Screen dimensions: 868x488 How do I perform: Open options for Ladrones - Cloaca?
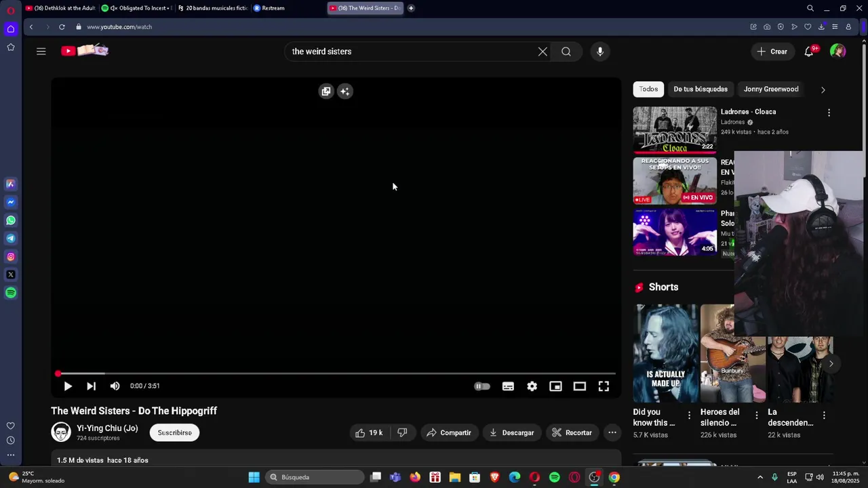click(x=829, y=113)
